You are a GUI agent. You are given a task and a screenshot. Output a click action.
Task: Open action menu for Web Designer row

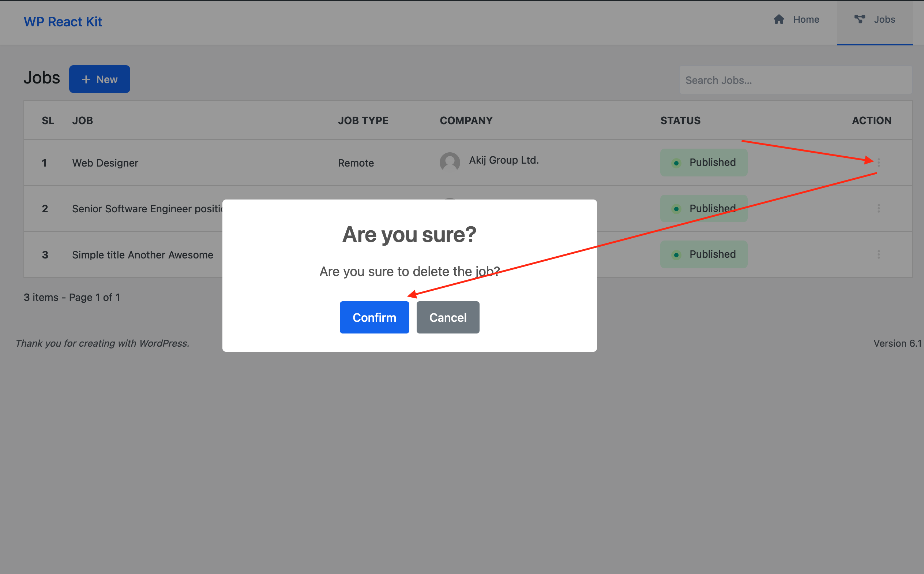(x=879, y=163)
